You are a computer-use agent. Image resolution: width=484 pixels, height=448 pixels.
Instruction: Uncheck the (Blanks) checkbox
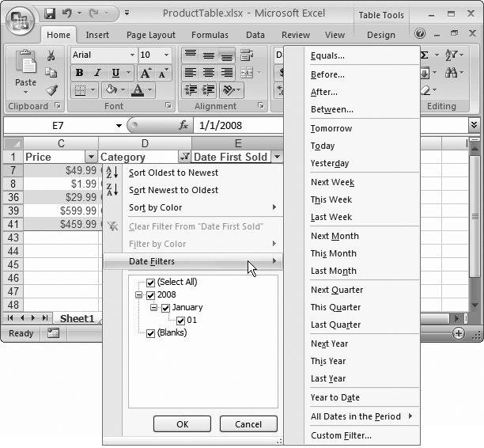[x=150, y=333]
